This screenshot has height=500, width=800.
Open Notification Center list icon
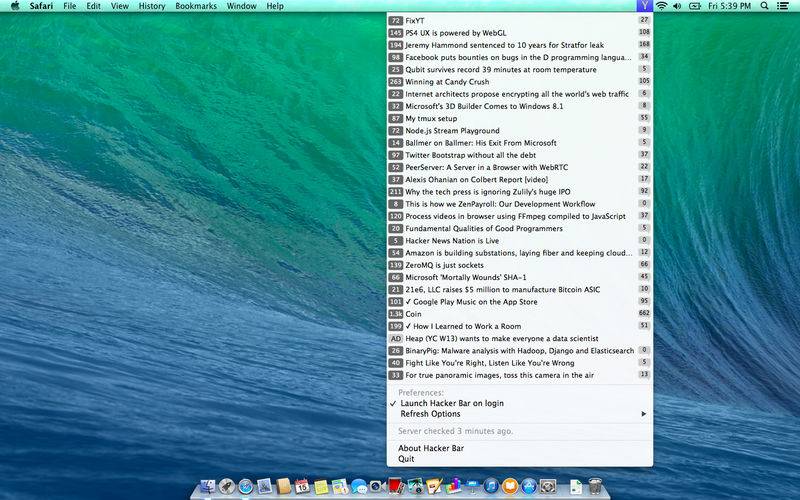(782, 6)
